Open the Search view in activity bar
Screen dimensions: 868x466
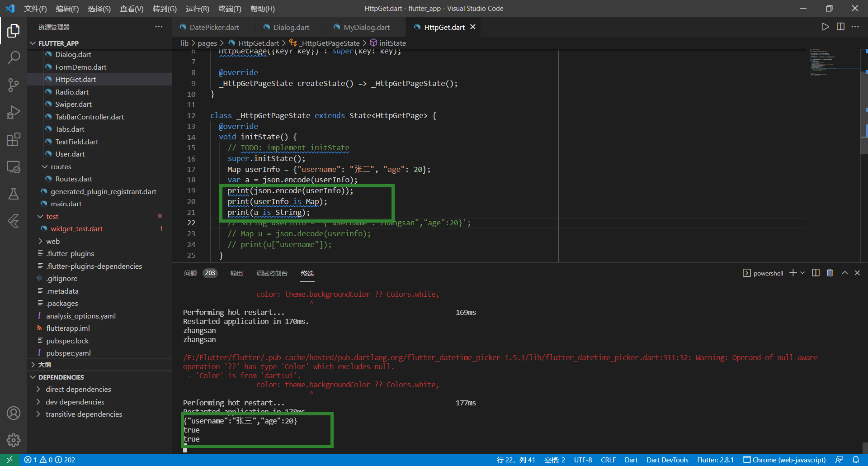(14, 57)
